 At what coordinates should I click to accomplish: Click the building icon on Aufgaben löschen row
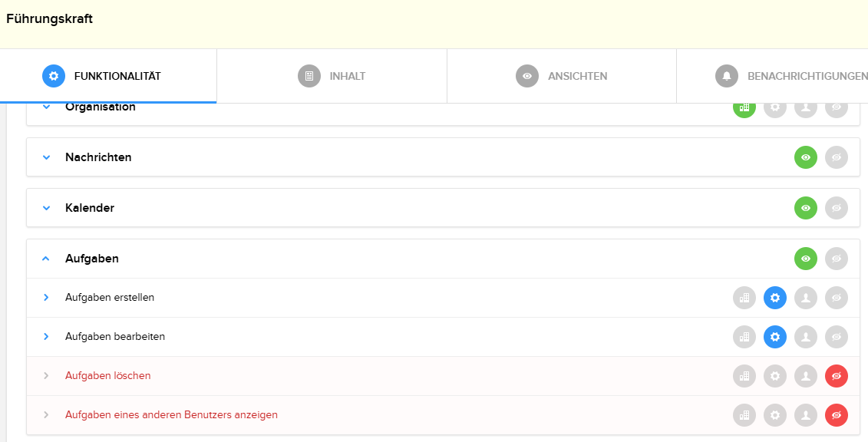744,376
